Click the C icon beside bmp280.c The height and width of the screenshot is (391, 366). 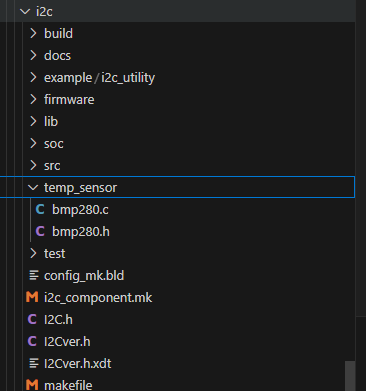(40, 209)
